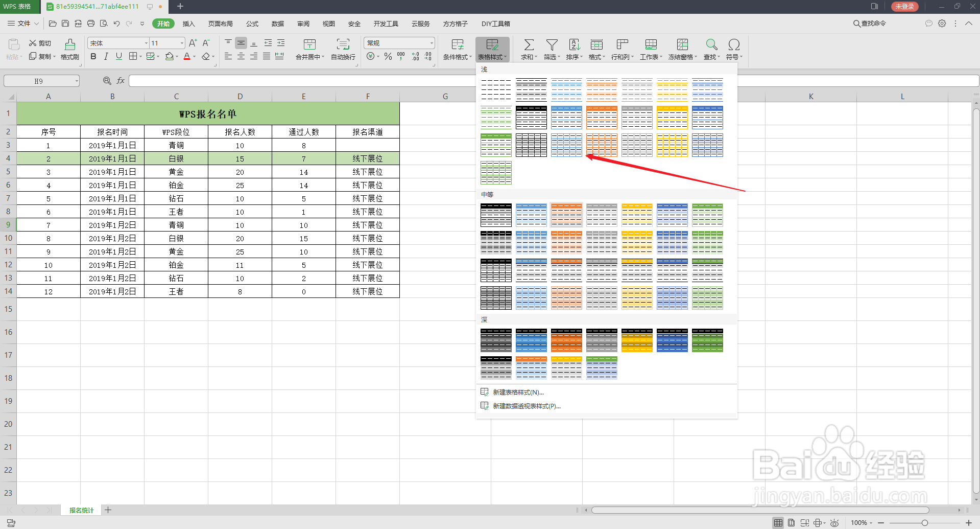Open the borders dropdown arrow
The height and width of the screenshot is (529, 980).
click(140, 57)
